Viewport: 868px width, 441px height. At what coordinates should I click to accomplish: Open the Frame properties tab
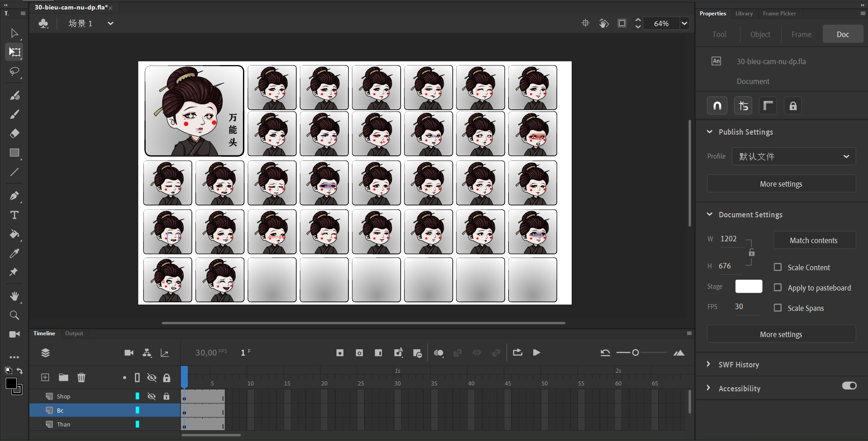click(801, 34)
